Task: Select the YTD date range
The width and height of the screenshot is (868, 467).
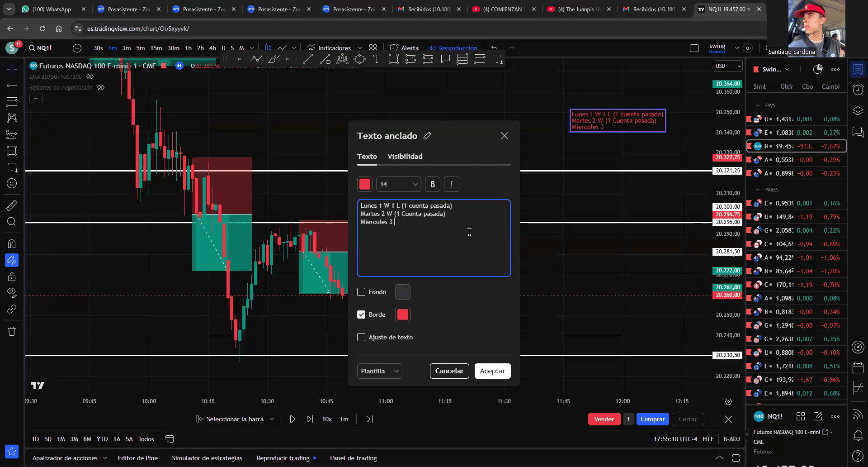Action: click(102, 439)
